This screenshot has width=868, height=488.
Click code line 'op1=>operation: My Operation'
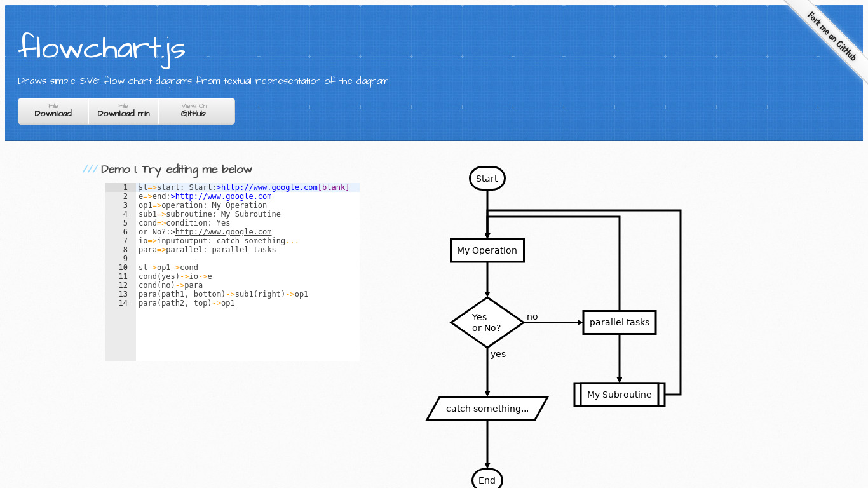pyautogui.click(x=203, y=205)
